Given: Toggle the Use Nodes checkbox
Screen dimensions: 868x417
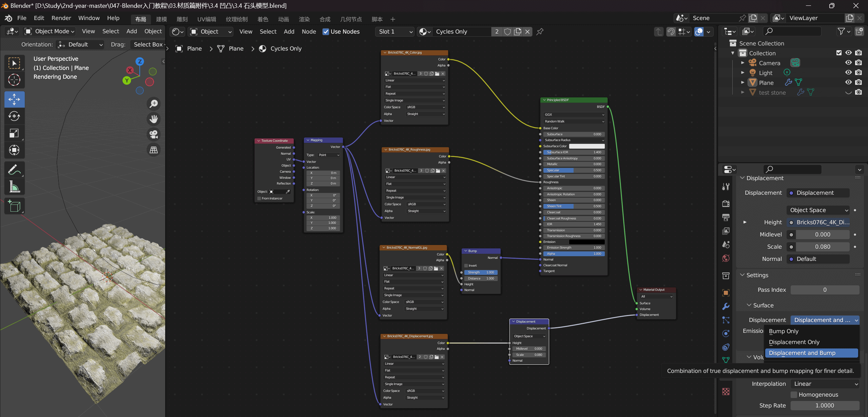Looking at the screenshot, I should [x=326, y=32].
